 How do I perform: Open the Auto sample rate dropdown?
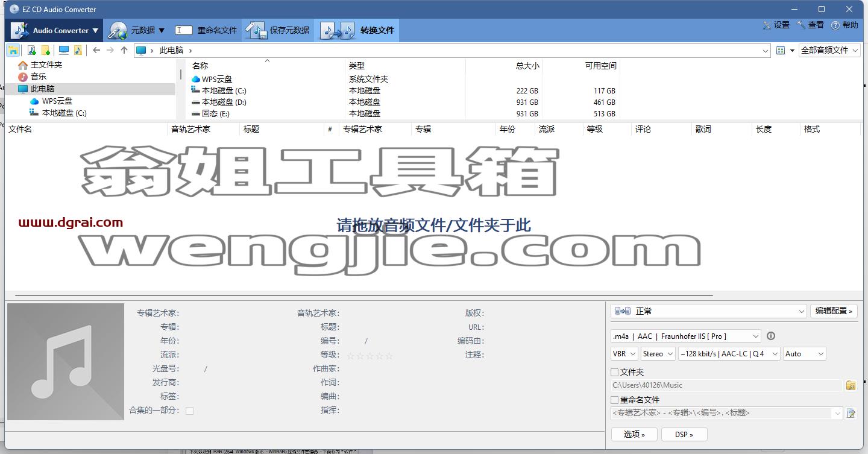tap(804, 354)
